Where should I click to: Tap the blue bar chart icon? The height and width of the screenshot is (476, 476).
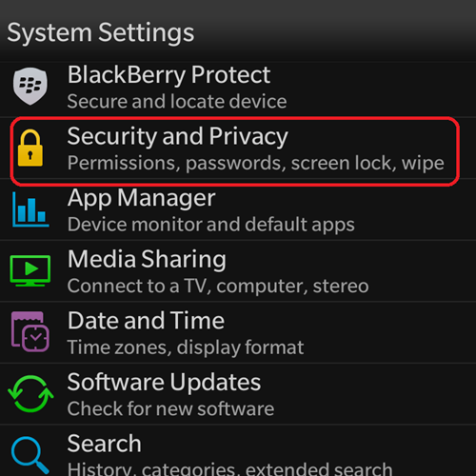click(x=30, y=209)
